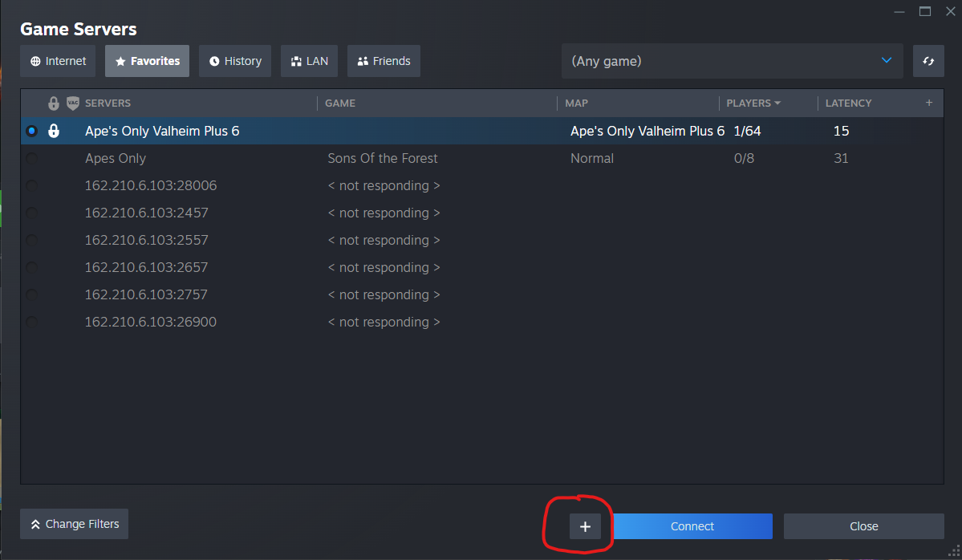Click the add column plus icon
Screen dimensions: 962x560
pyautogui.click(x=929, y=103)
